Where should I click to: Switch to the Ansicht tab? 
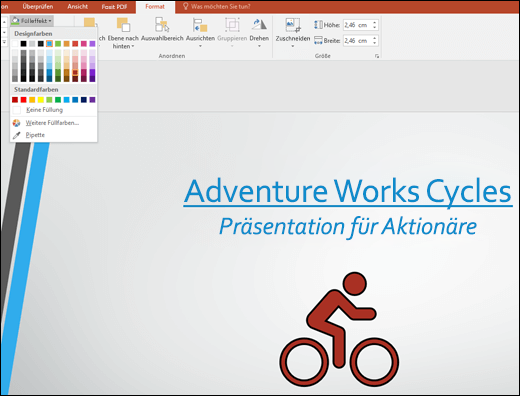point(78,6)
